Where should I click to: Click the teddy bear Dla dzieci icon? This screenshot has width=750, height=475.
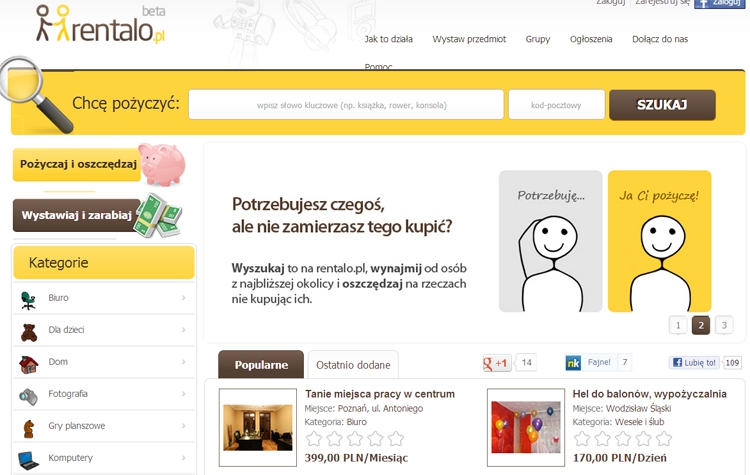[29, 330]
